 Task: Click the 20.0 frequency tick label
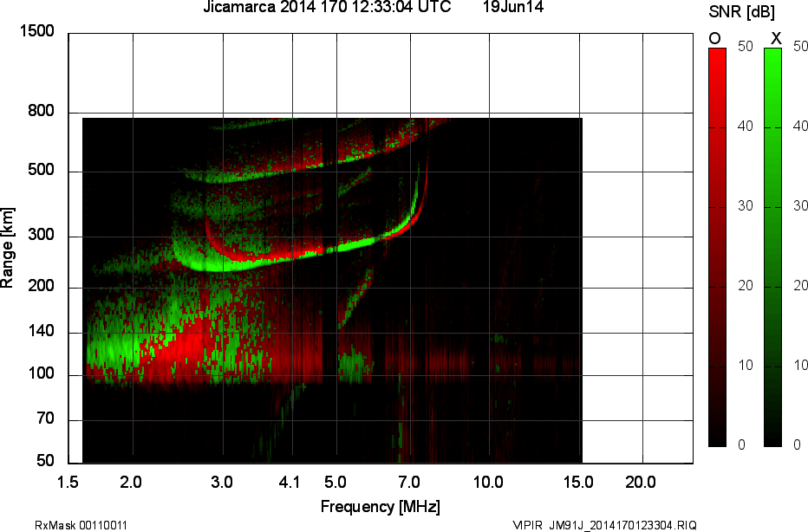tap(641, 483)
